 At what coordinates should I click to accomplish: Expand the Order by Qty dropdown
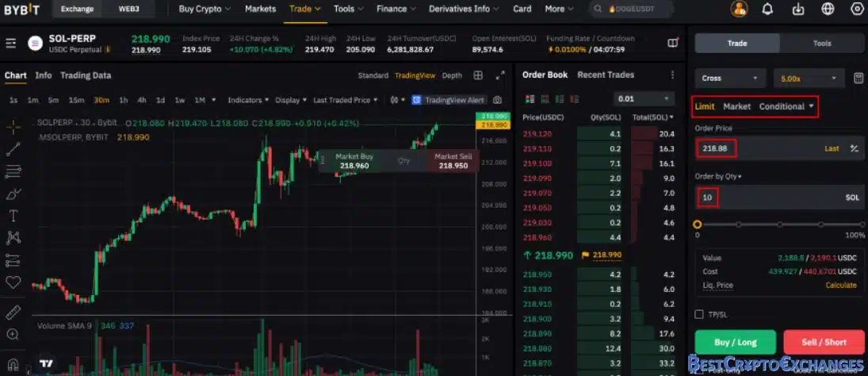point(718,177)
